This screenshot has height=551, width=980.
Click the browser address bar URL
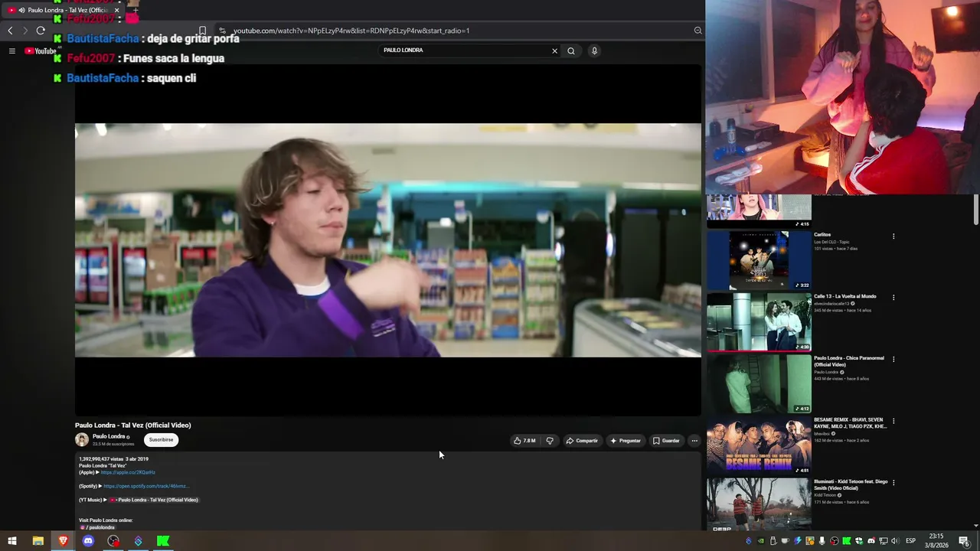351,31
